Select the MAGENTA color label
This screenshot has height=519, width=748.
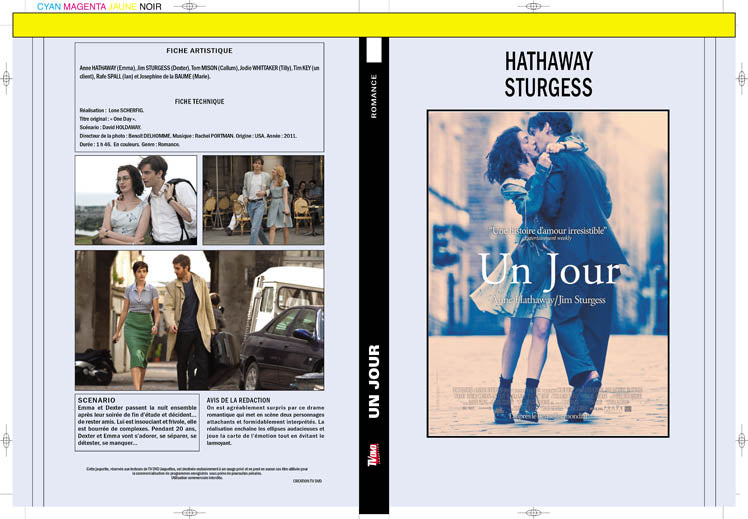[x=85, y=7]
